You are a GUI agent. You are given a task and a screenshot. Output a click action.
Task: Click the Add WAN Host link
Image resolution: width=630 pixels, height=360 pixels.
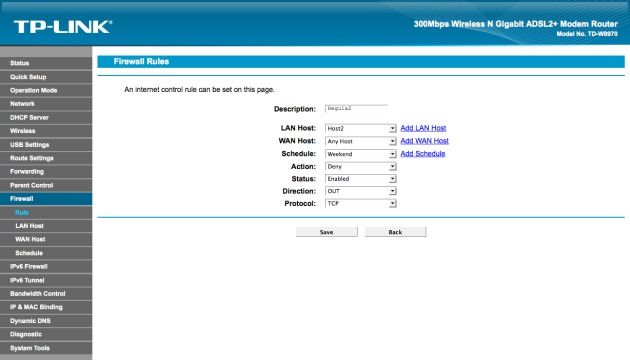424,141
